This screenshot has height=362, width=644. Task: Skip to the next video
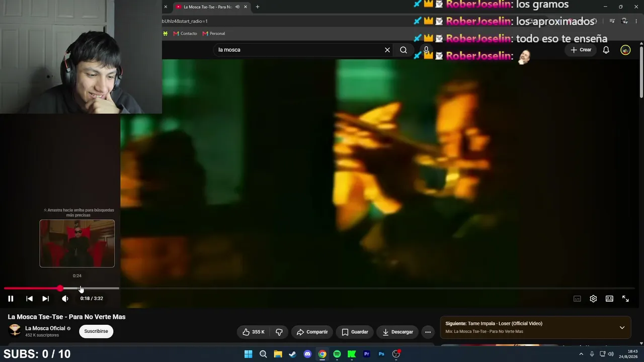(x=46, y=299)
